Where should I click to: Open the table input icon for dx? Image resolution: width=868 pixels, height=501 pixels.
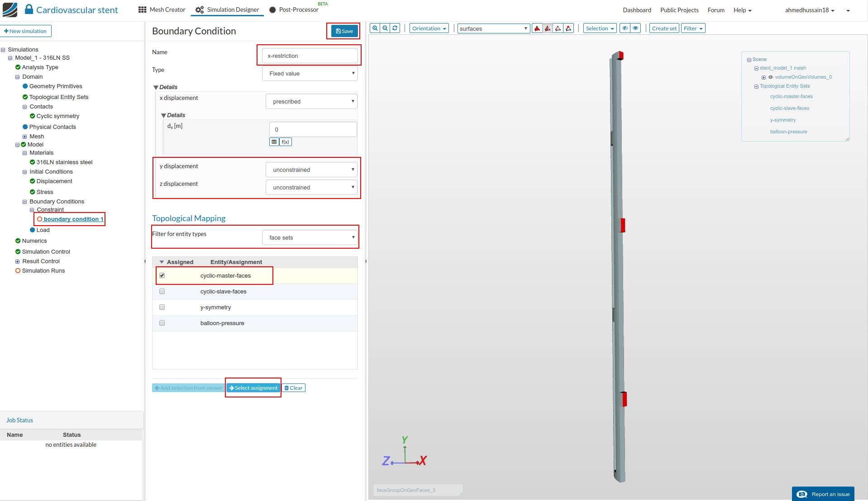pyautogui.click(x=274, y=142)
